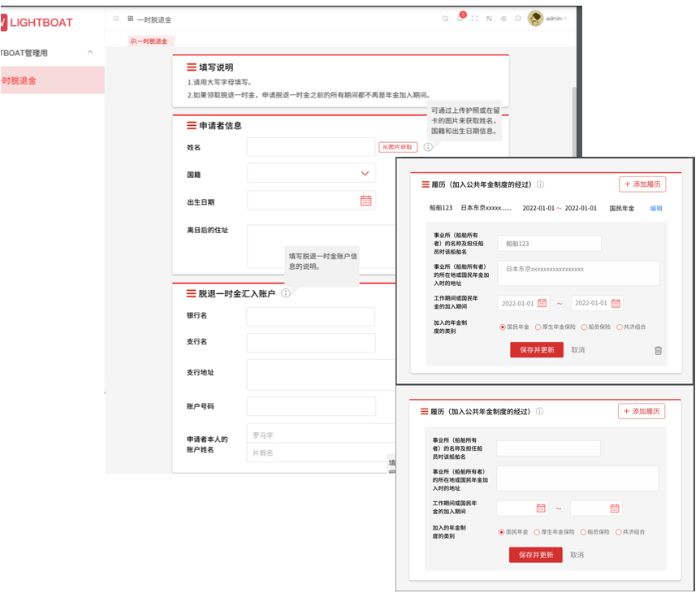Delete the history entry with trash icon
This screenshot has height=593, width=700.
coord(658,350)
